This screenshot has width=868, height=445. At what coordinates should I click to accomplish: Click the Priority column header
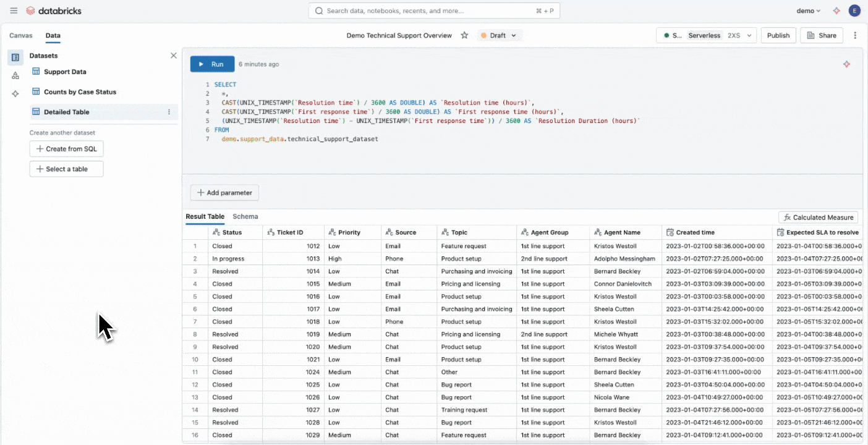(x=349, y=232)
